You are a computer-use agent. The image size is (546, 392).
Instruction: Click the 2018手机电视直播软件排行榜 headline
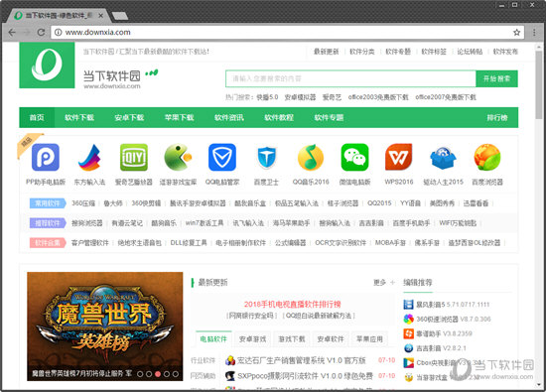pyautogui.click(x=293, y=305)
